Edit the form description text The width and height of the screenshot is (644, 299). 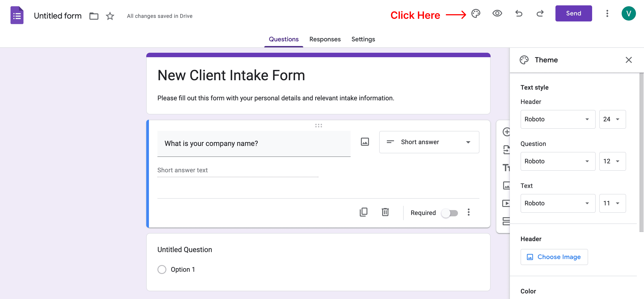pos(275,98)
